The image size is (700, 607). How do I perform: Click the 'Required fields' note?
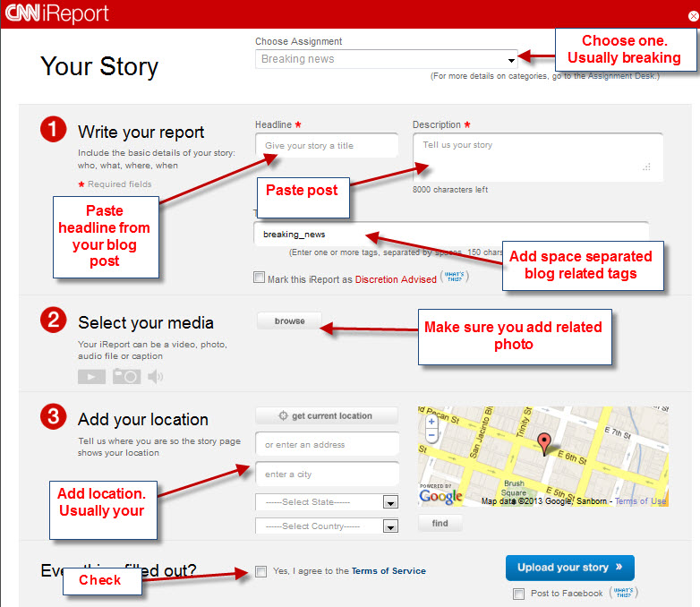coord(115,184)
